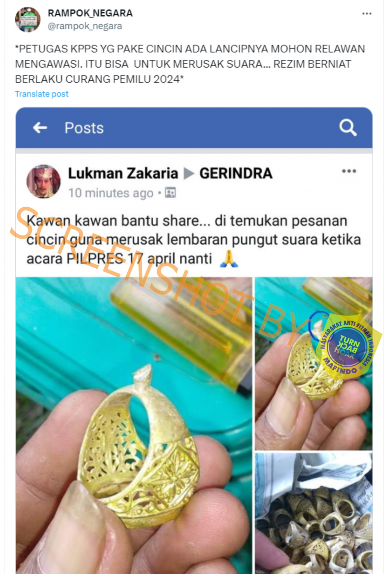Open the top-right ring photo thumbnail
Image resolution: width=392 pixels, height=574 pixels.
314,364
